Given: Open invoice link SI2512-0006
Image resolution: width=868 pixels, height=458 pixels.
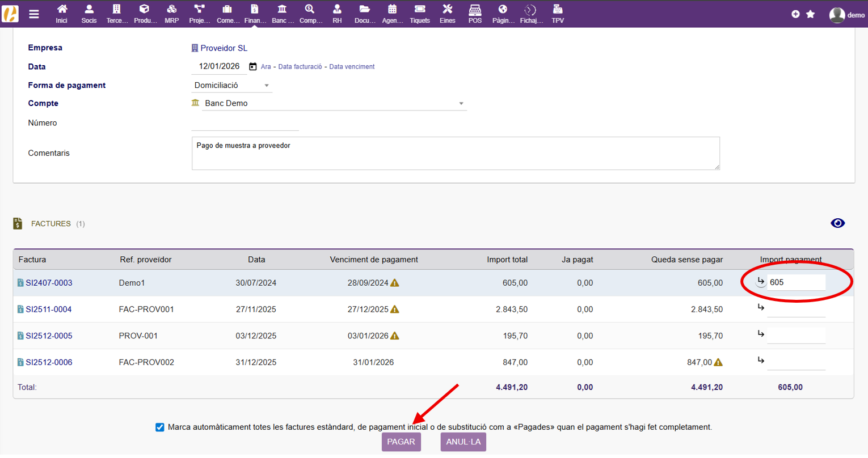Looking at the screenshot, I should tap(49, 363).
